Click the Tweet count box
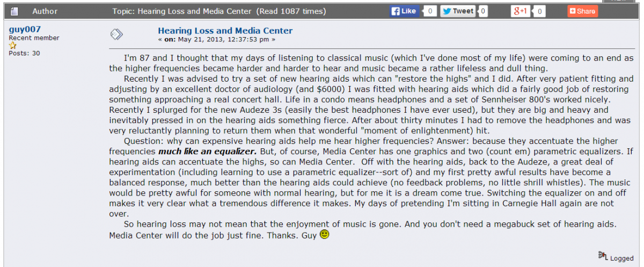Screen dimensions: 644x267 tap(482, 11)
